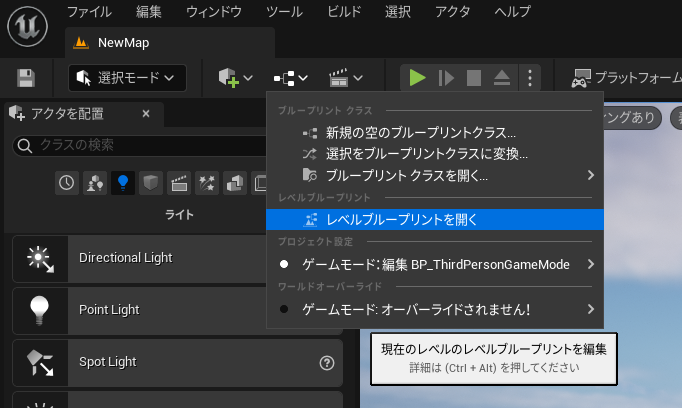Choose ゲームモード: 編集 BP_ThirdPersonGameMode item
Screen dimensions: 682x408
[435, 264]
